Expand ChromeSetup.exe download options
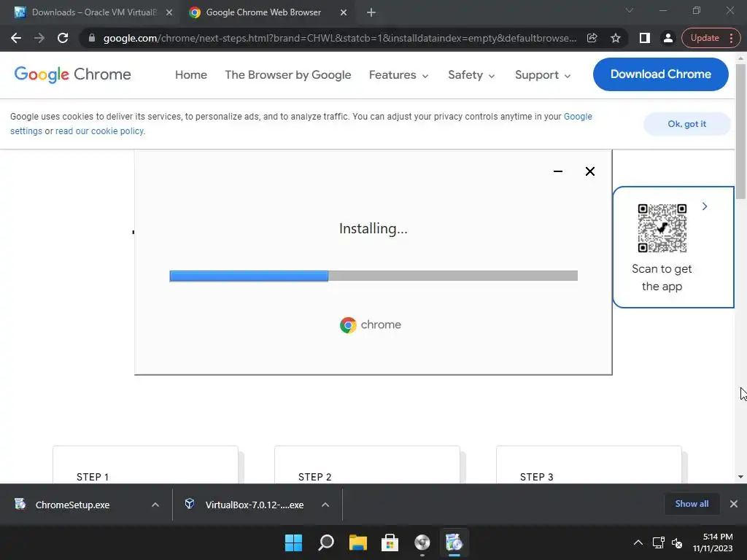Image resolution: width=747 pixels, height=560 pixels. pos(155,505)
